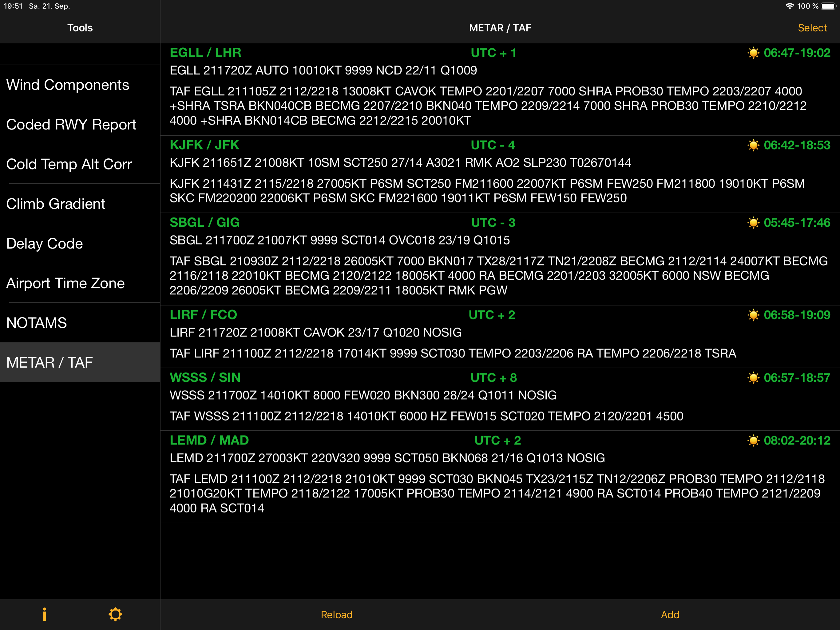Select Cold Temp Alt Corr tool
This screenshot has height=630, width=840.
tap(80, 164)
